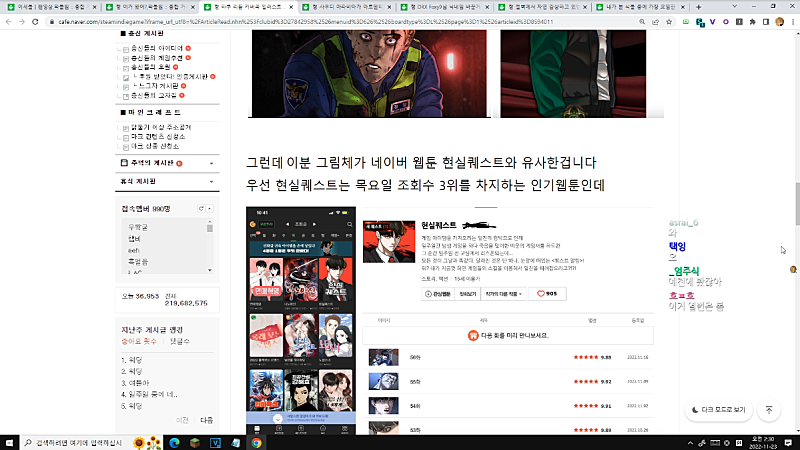This screenshot has height=450, width=800.
Task: Open the 충신들의 아이디어 board
Action: pos(157,48)
